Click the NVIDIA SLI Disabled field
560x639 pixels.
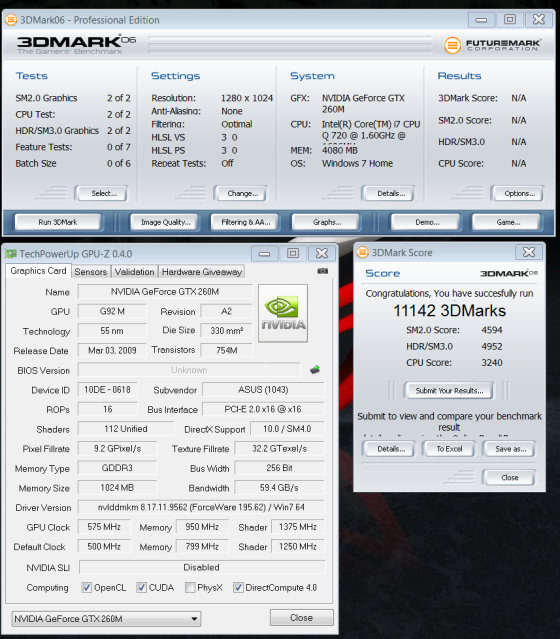[202, 567]
